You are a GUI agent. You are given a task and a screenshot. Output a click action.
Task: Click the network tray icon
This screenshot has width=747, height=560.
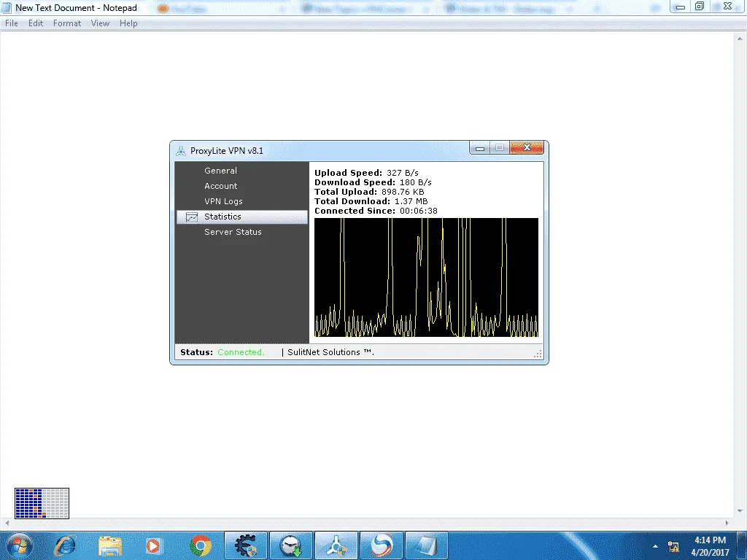[673, 546]
